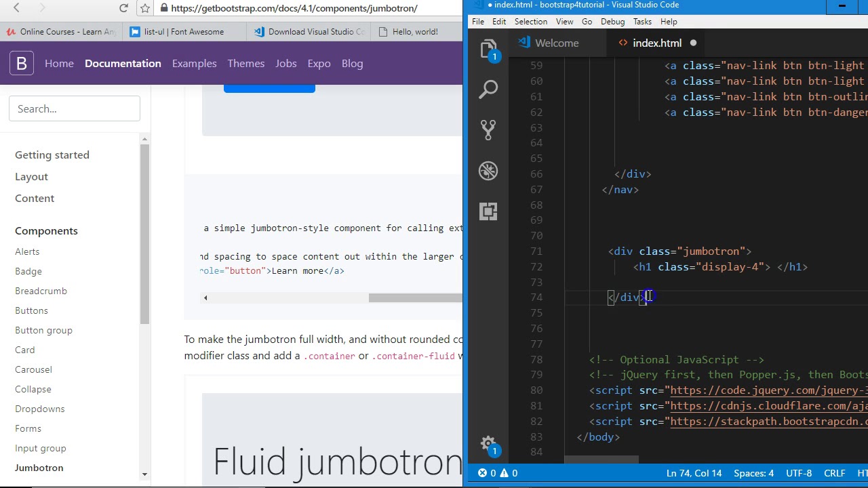868x488 pixels.
Task: Change indentation via Spaces: 4
Action: point(753,473)
